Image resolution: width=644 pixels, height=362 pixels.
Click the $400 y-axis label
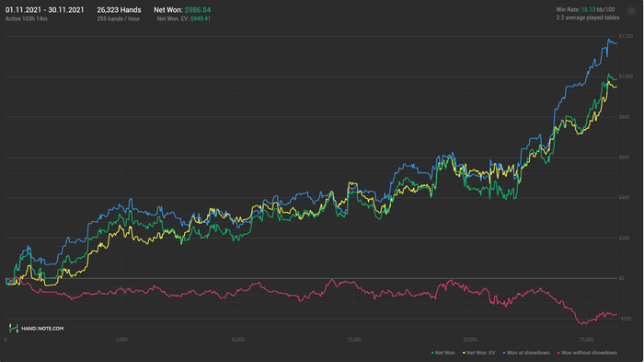[x=624, y=198]
